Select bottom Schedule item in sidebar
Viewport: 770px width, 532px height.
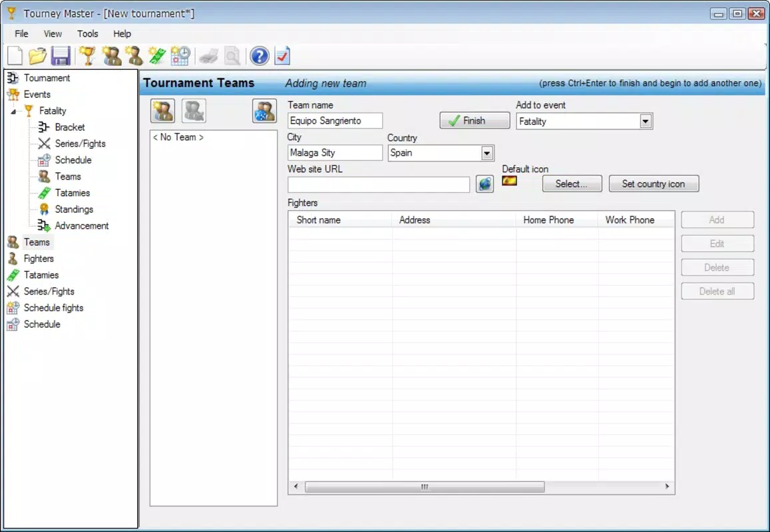coord(42,325)
